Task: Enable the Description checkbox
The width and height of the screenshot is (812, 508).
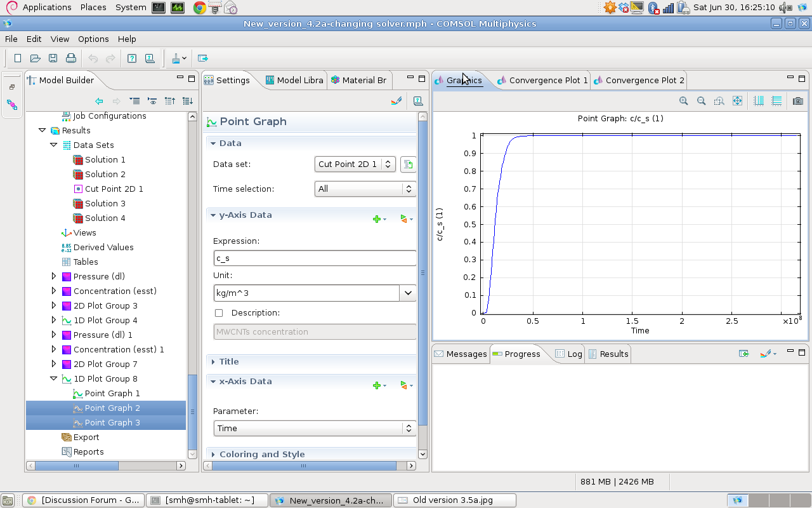Action: (219, 313)
